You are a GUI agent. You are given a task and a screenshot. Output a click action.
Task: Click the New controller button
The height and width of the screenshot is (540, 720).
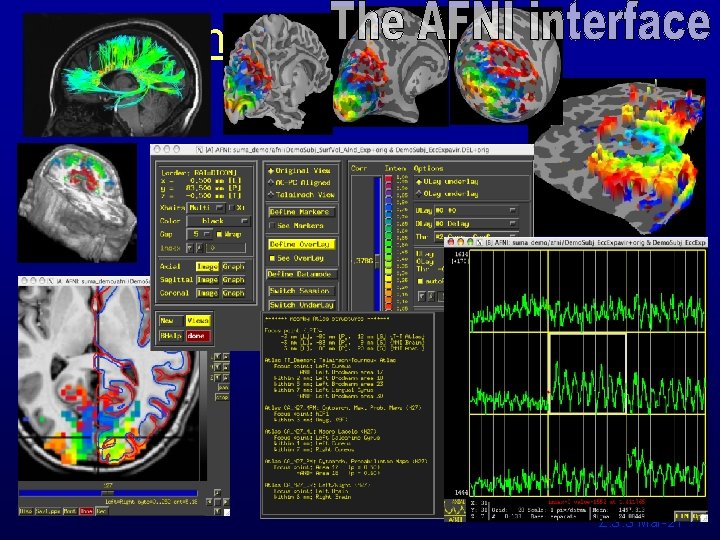coord(170,321)
